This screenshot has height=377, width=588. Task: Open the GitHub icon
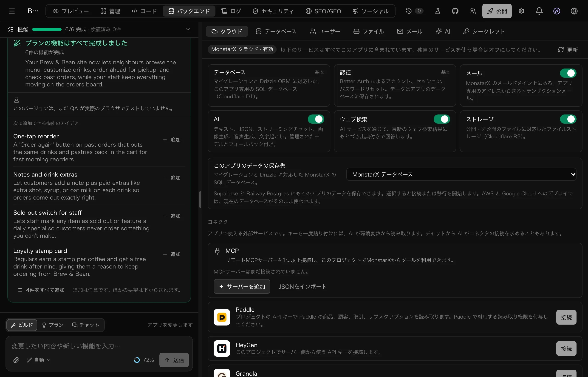455,11
